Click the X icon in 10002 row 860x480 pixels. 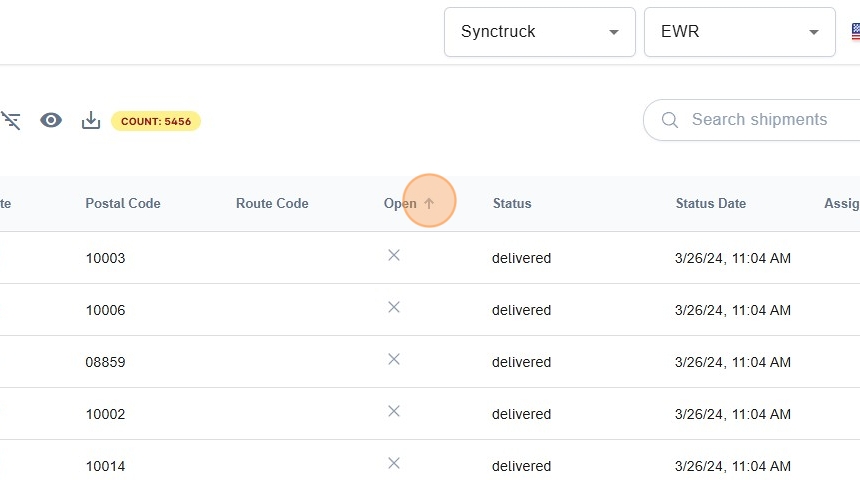coord(394,411)
